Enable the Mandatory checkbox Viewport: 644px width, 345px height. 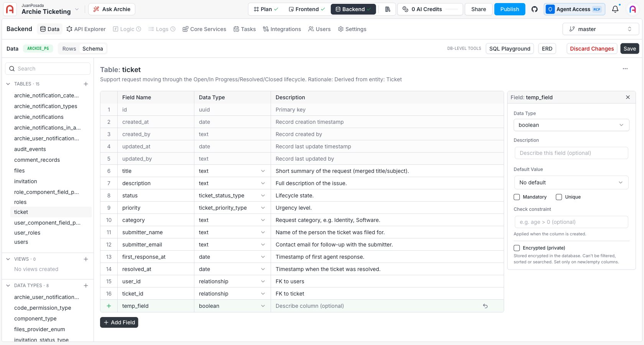click(517, 197)
